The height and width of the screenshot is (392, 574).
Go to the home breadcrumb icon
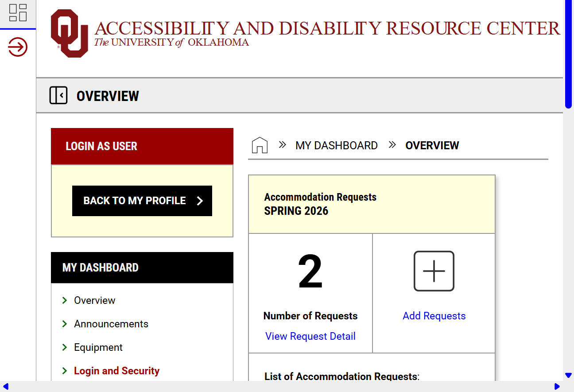pos(260,145)
